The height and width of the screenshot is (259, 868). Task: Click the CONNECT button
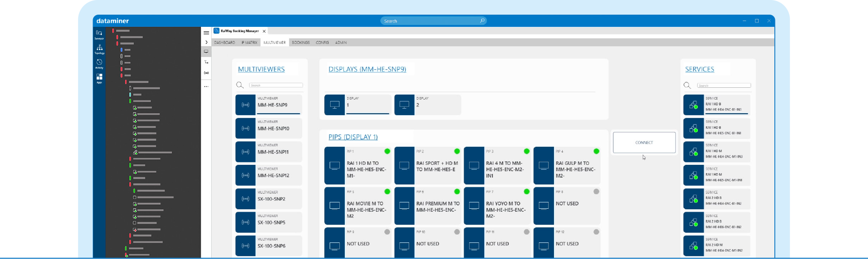(644, 142)
